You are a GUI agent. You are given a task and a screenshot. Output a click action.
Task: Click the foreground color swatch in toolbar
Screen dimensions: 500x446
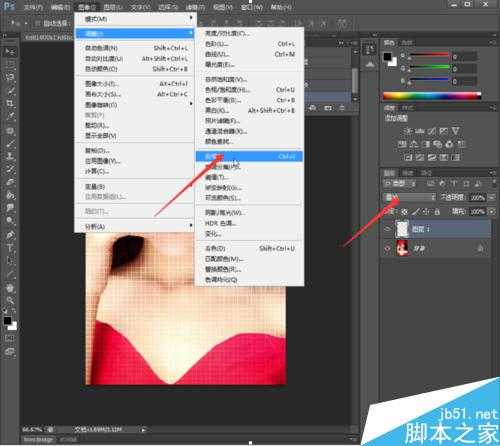(x=7, y=321)
